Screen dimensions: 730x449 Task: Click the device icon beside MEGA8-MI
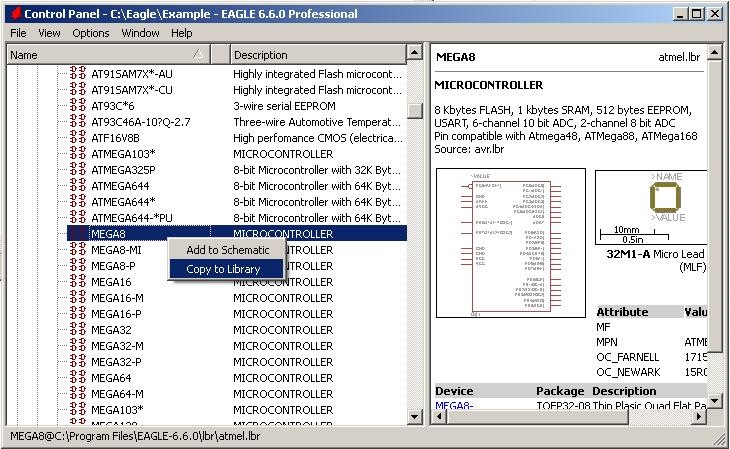coord(78,249)
